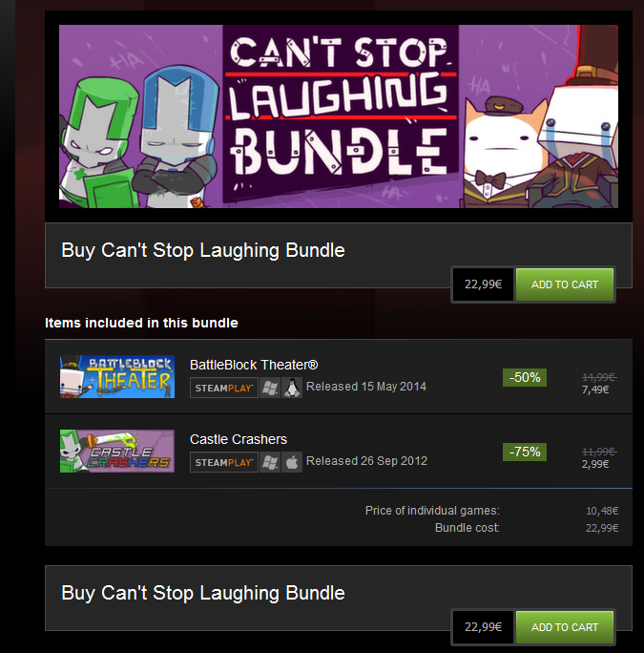Open the BattleBlock Theater thumbnail image

pos(117,376)
